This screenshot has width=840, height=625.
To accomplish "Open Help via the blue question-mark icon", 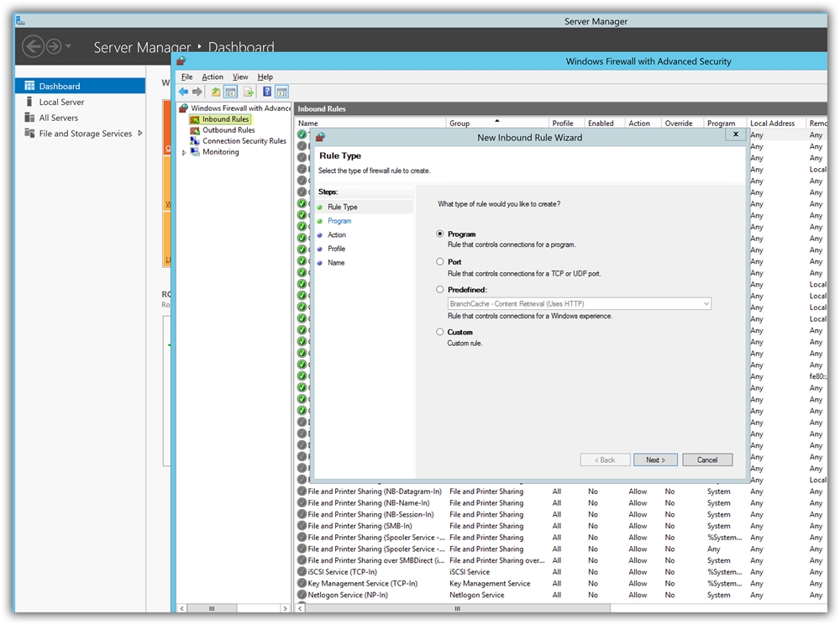I will click(267, 92).
